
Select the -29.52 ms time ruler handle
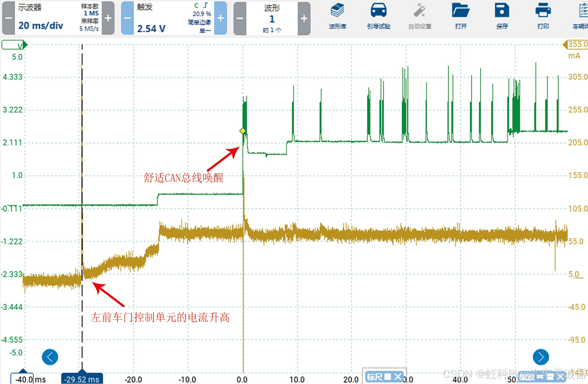coord(82,379)
